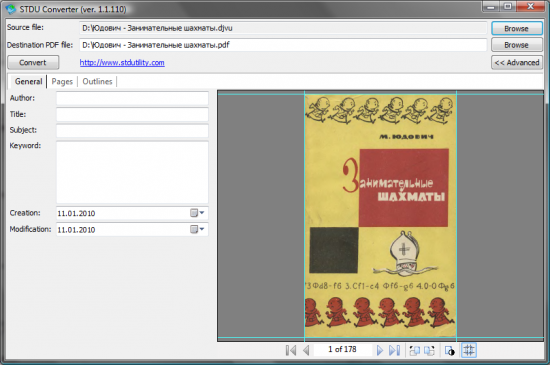Switch to the Pages tab
This screenshot has height=365, width=550.
tap(62, 81)
